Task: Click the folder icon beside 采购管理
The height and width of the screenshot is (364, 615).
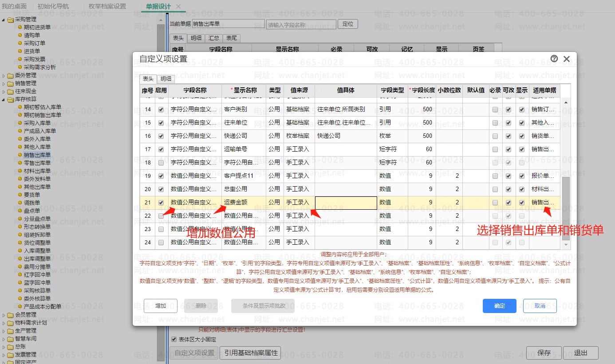Action: (10, 20)
